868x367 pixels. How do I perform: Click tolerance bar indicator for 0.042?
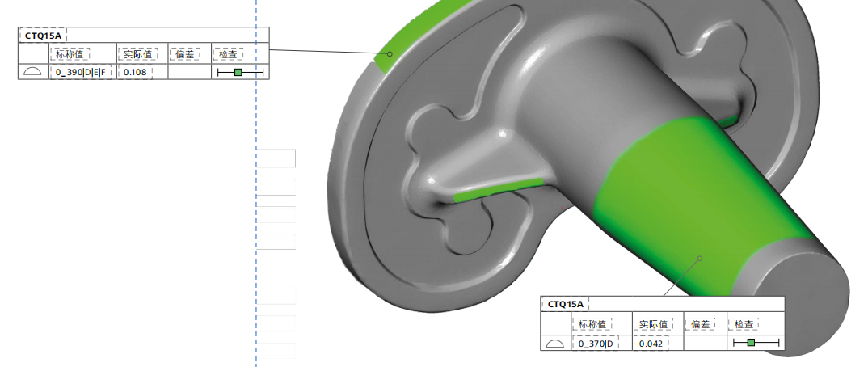[x=756, y=344]
